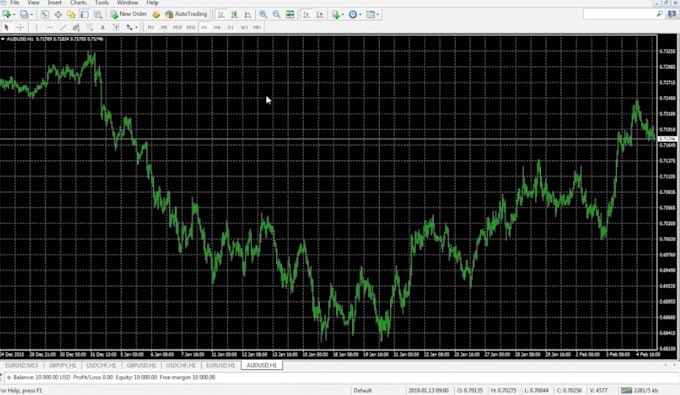680x395 pixels.
Task: Toggle the AutoTrading button
Action: (186, 14)
